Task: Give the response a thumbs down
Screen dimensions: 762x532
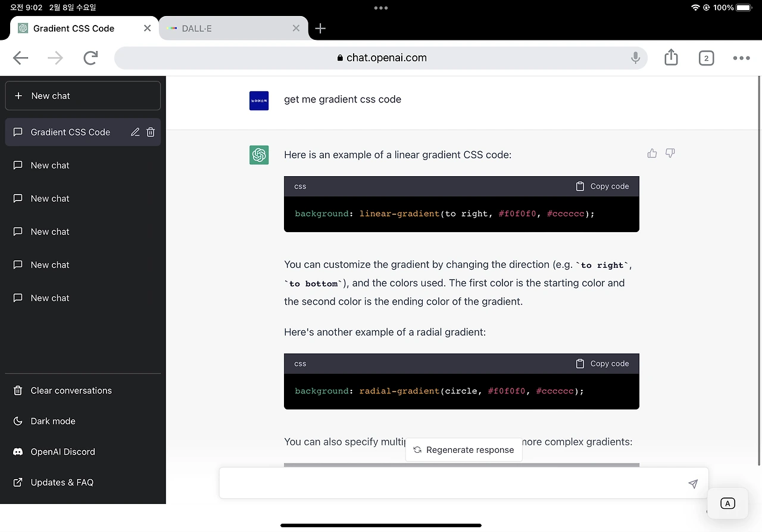Action: point(670,154)
